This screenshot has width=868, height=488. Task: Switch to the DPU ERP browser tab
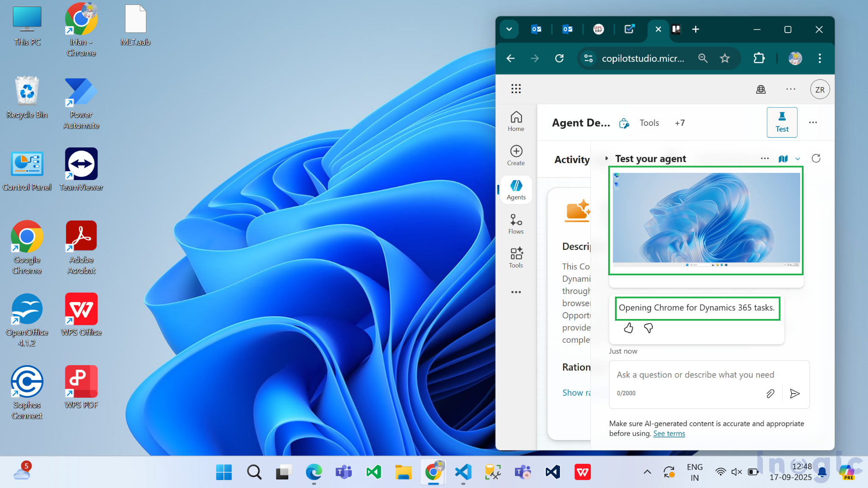click(598, 29)
